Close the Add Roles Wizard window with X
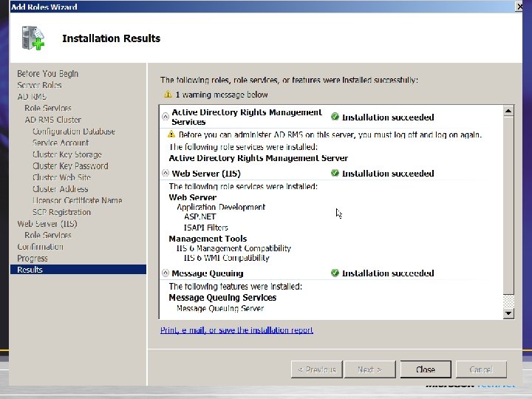This screenshot has width=532, height=399. (519, 7)
